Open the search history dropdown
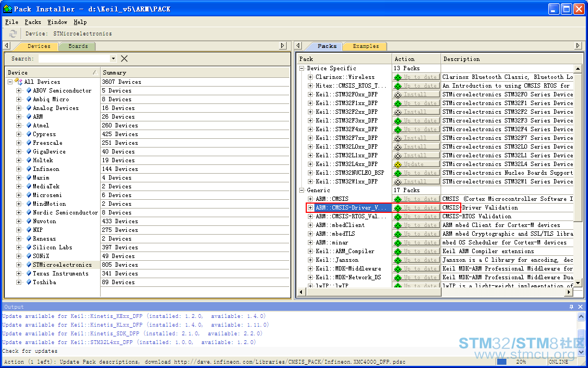Screen dimensions: 588x368 click(x=113, y=58)
